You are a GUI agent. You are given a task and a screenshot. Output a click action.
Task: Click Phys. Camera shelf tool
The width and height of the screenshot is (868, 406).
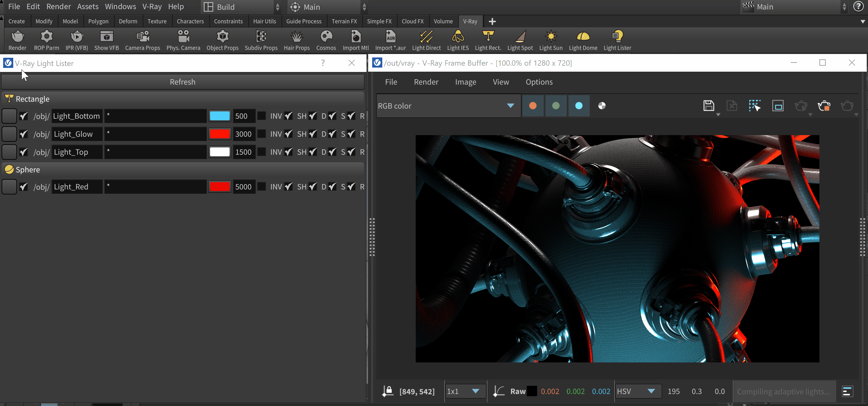pyautogui.click(x=183, y=40)
